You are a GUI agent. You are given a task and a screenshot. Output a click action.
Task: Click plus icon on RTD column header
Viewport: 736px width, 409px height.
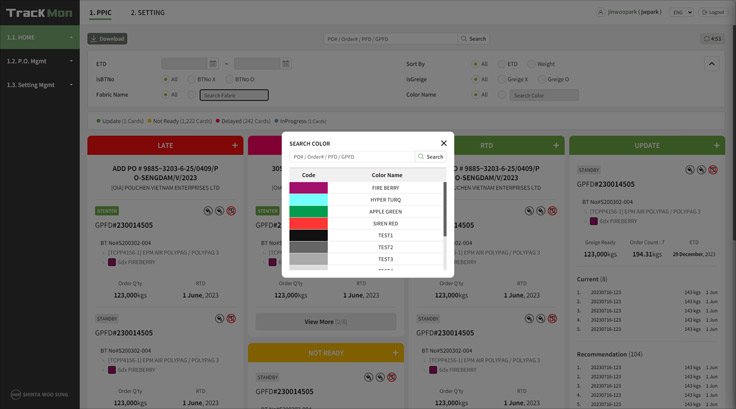[556, 145]
